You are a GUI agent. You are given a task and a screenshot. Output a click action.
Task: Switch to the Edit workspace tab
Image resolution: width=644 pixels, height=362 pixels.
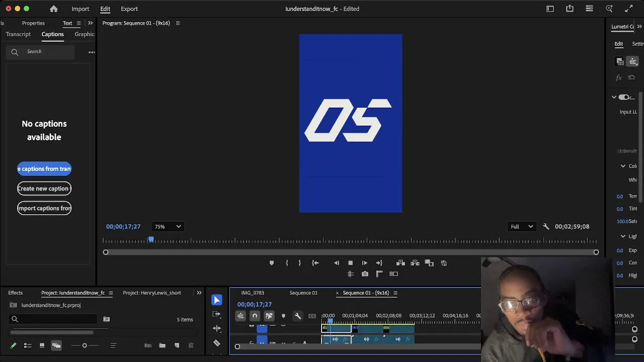pos(105,9)
